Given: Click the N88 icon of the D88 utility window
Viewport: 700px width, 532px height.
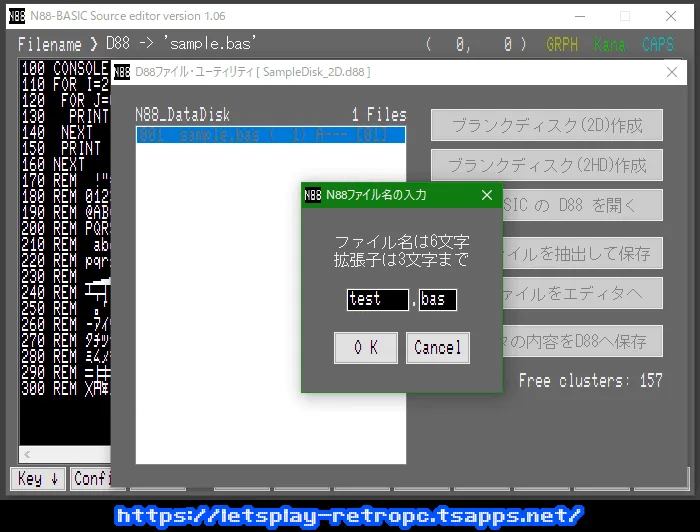Looking at the screenshot, I should coord(122,72).
